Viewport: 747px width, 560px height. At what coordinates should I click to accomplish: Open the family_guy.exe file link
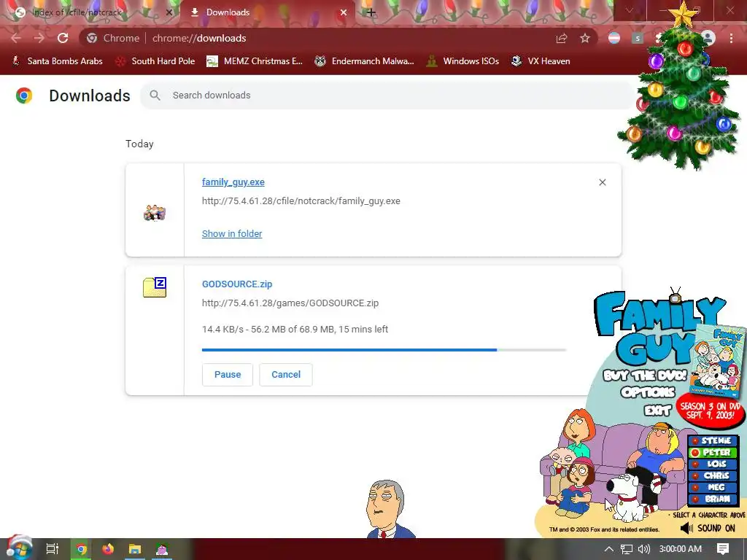pyautogui.click(x=233, y=182)
